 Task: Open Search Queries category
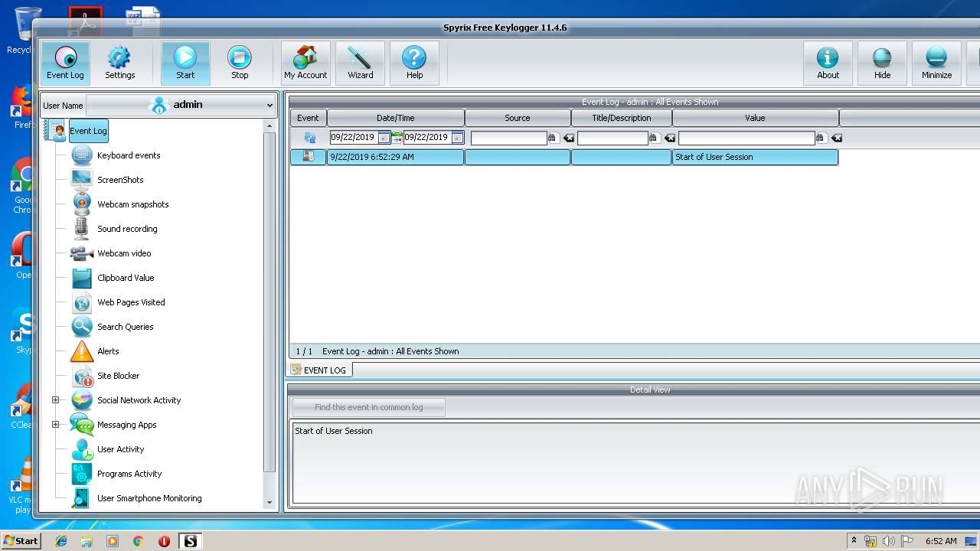click(x=125, y=327)
